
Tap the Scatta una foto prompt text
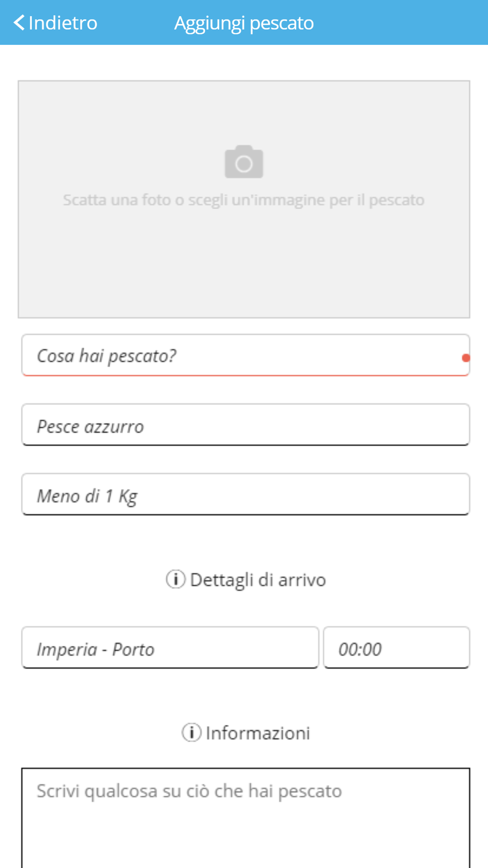pyautogui.click(x=244, y=200)
